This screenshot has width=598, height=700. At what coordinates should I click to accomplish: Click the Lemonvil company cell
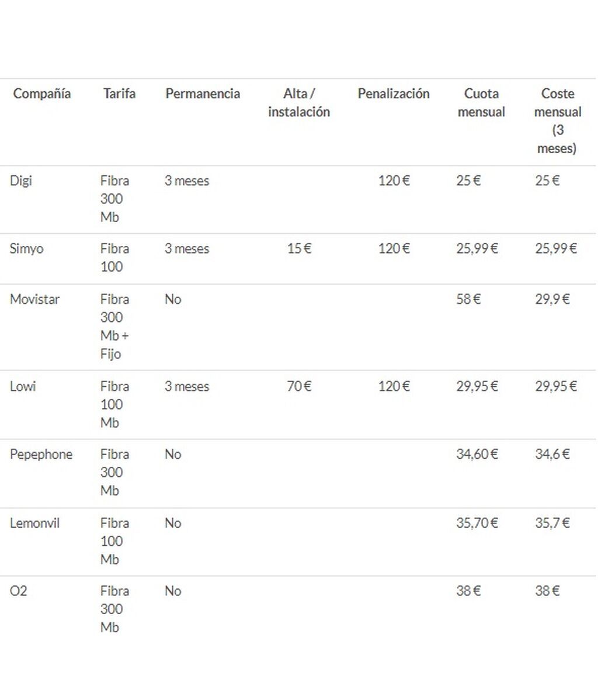click(x=35, y=523)
